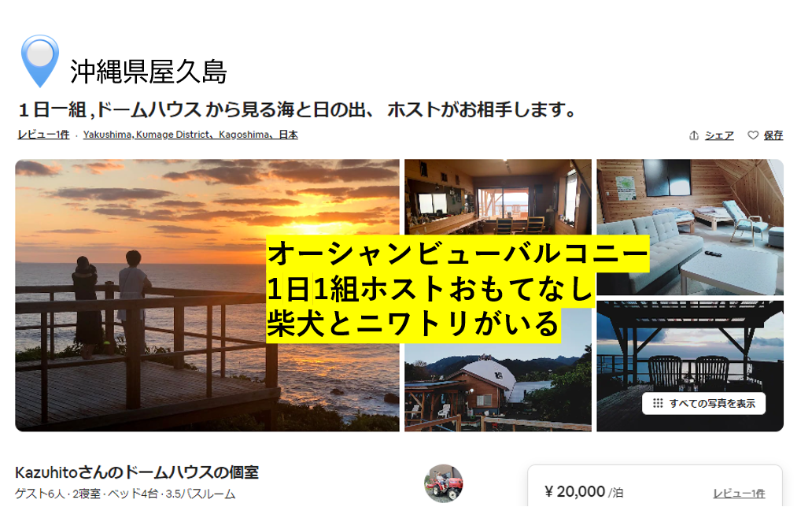Click the grid icon in photo button
The image size is (812, 518).
tap(658, 403)
